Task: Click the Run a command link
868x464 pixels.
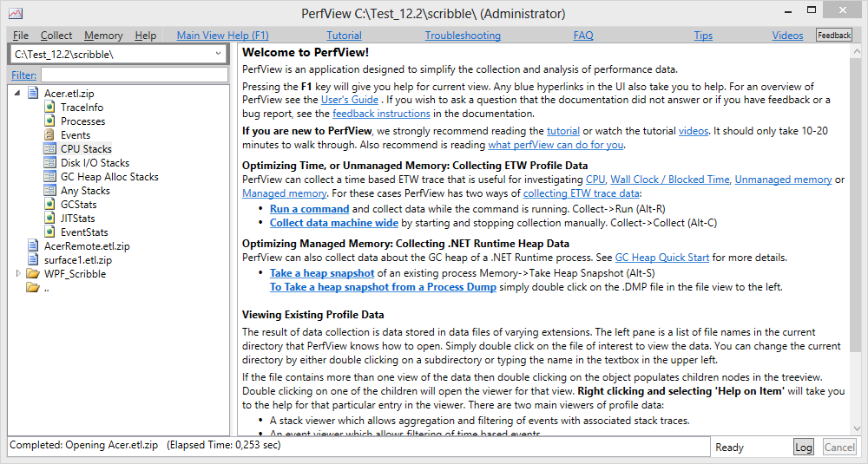Action: (310, 209)
